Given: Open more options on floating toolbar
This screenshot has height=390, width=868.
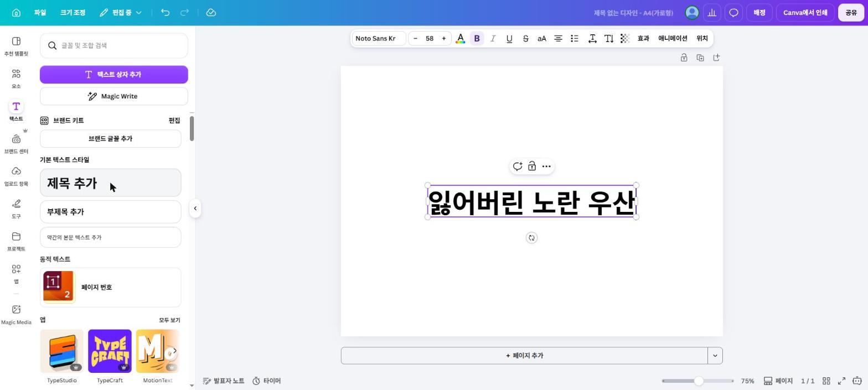Looking at the screenshot, I should tap(546, 167).
